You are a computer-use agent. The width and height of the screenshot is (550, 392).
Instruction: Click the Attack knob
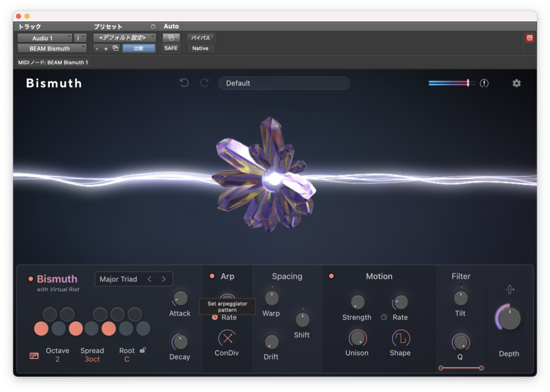point(180,299)
